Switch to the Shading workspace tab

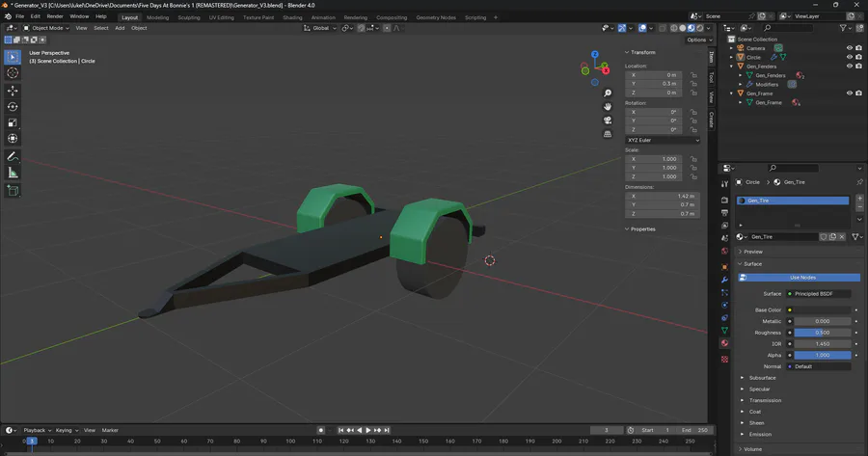coord(292,17)
